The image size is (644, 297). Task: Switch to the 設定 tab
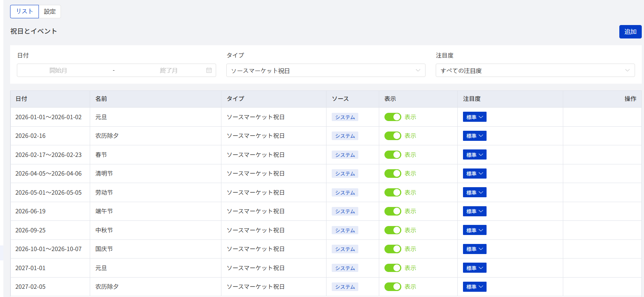tap(50, 12)
